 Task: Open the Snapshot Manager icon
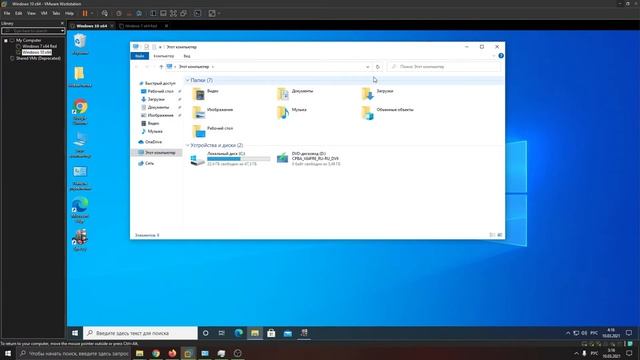[x=139, y=13]
